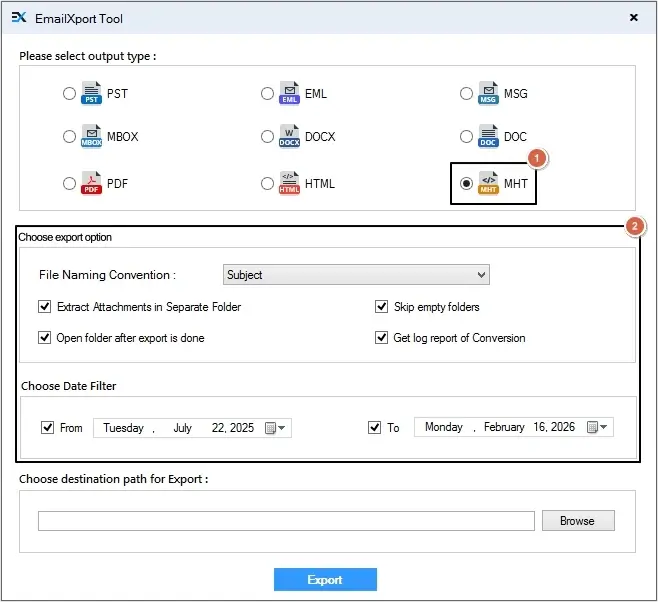Screen dimensions: 658x602
Task: Select the MBOX radio button
Action: 69,136
